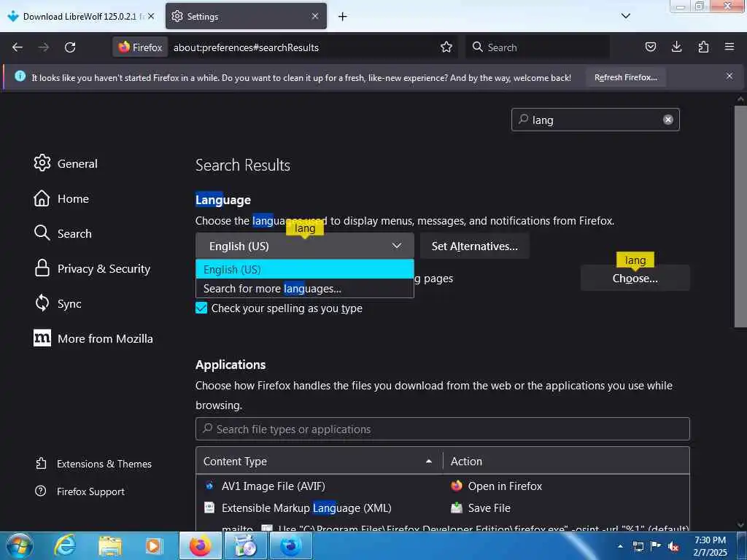The image size is (747, 560).
Task: Open the General settings category
Action: (66, 163)
